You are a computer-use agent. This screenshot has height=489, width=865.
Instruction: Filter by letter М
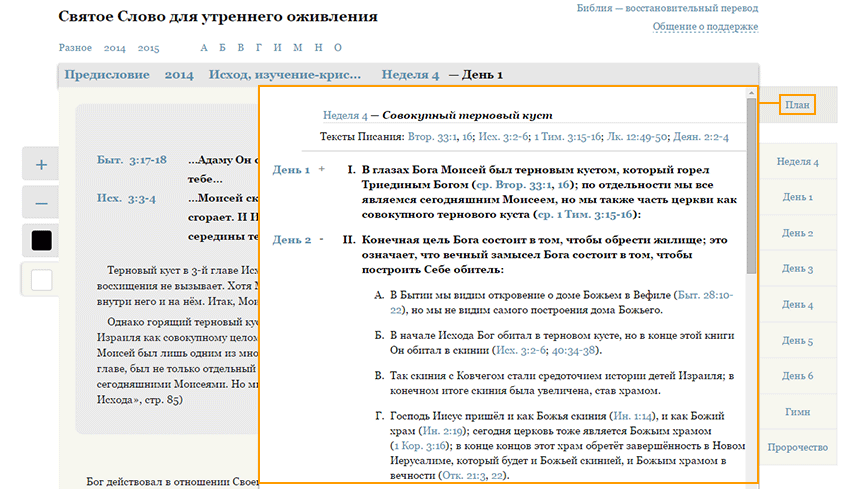click(298, 47)
